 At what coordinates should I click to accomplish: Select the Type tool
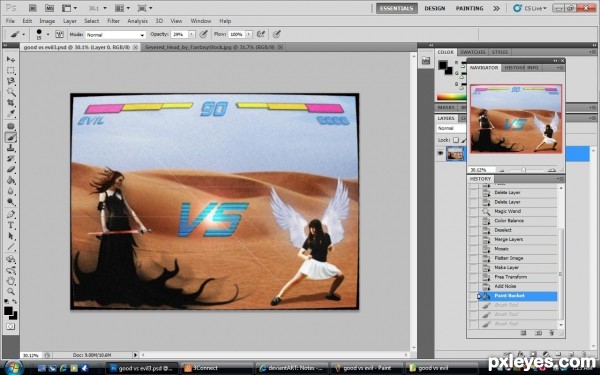pyautogui.click(x=10, y=225)
